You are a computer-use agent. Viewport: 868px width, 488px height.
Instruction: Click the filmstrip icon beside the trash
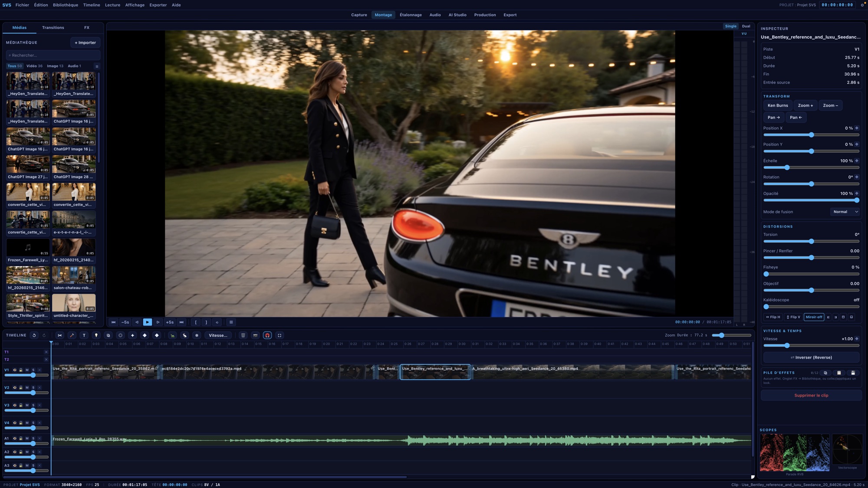255,335
